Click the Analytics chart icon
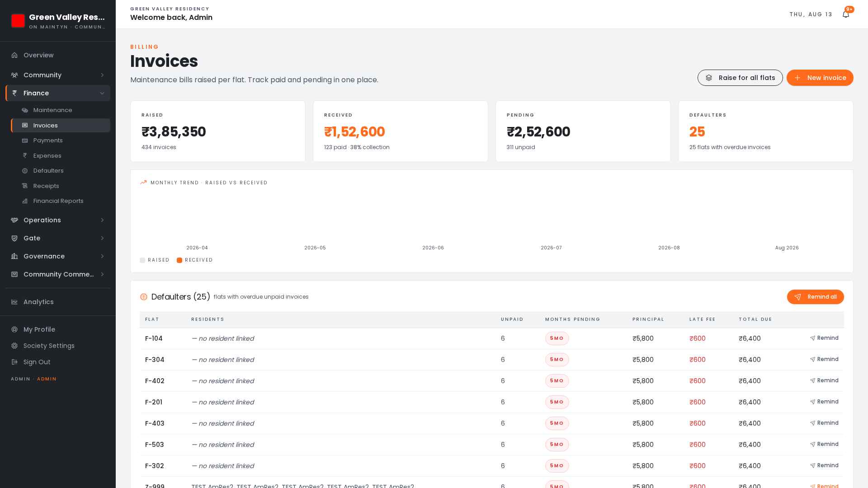Screen dimensions: 868x488 pyautogui.click(x=14, y=302)
